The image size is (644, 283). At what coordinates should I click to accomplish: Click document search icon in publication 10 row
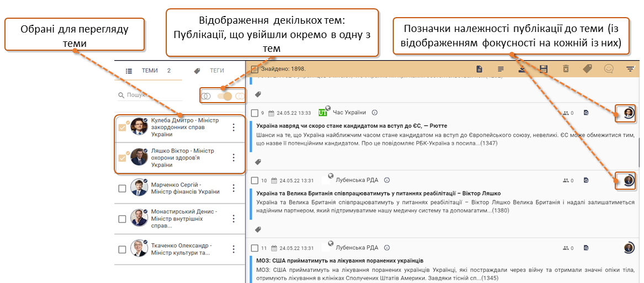point(586,180)
